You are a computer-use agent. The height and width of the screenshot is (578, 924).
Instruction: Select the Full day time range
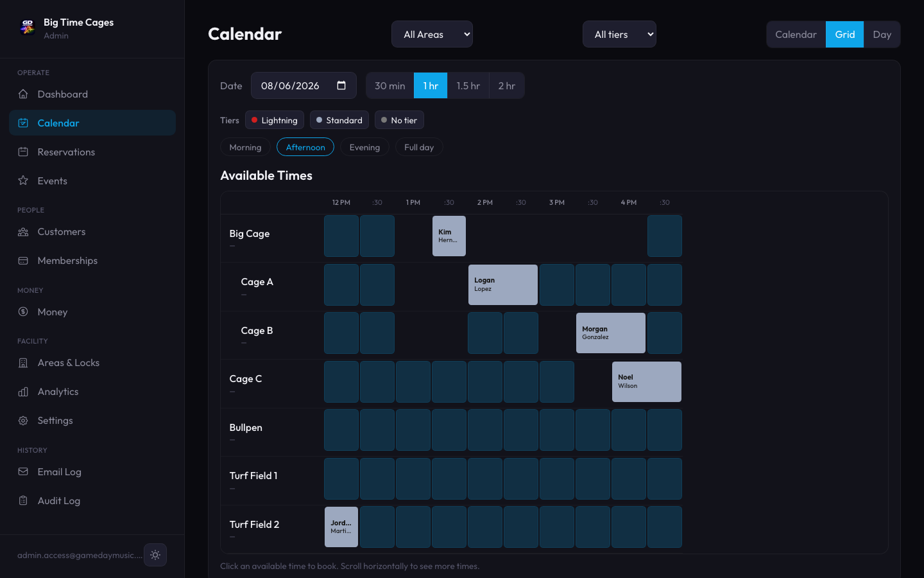[x=419, y=147]
